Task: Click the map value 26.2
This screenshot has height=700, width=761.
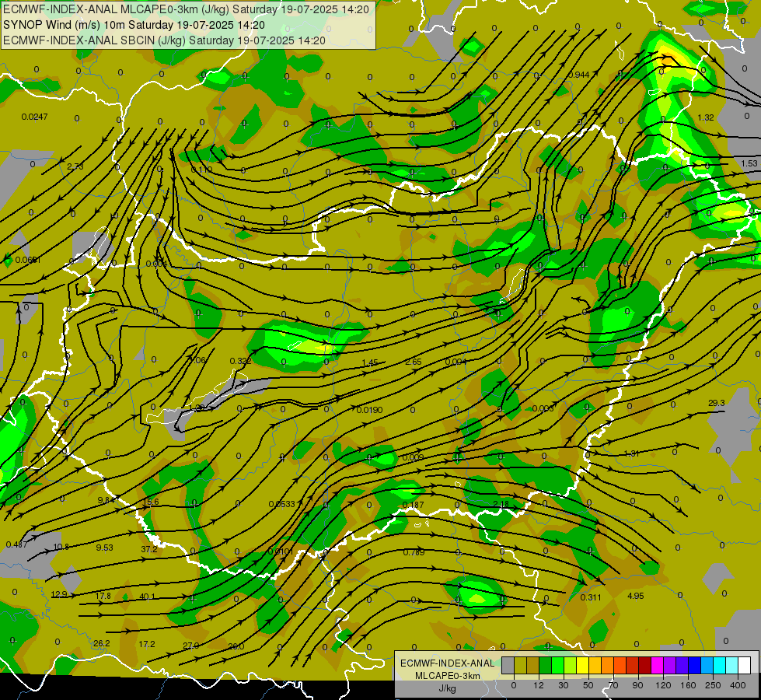Action: coord(101,644)
